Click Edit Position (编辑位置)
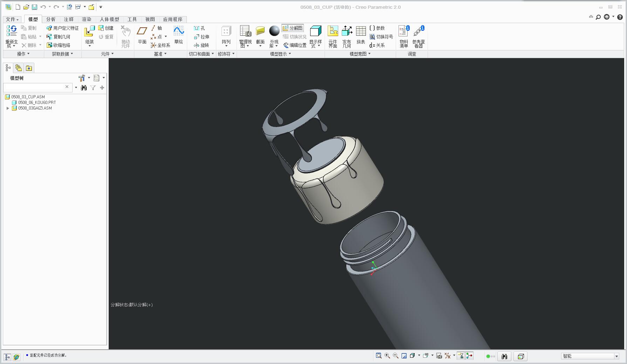The height and width of the screenshot is (364, 627). coord(295,45)
